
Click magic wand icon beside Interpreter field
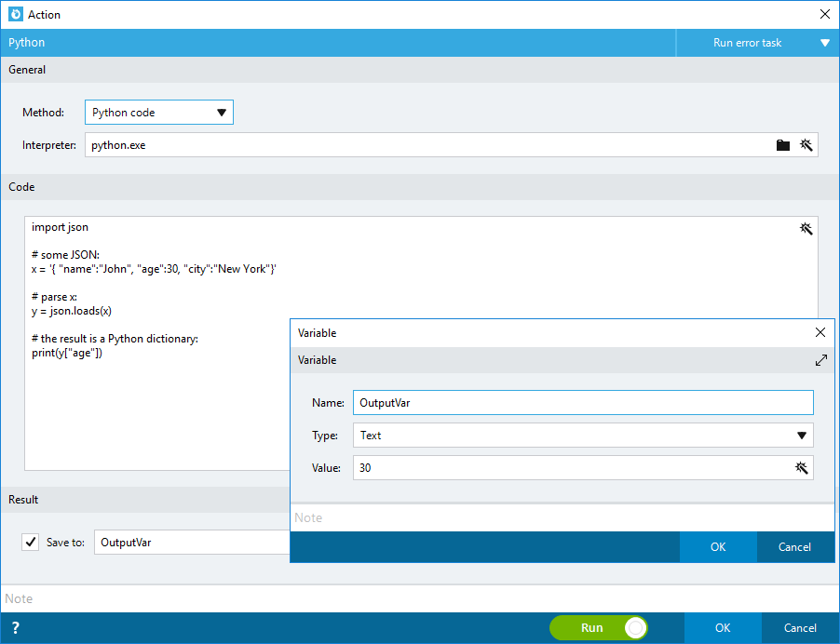[806, 145]
